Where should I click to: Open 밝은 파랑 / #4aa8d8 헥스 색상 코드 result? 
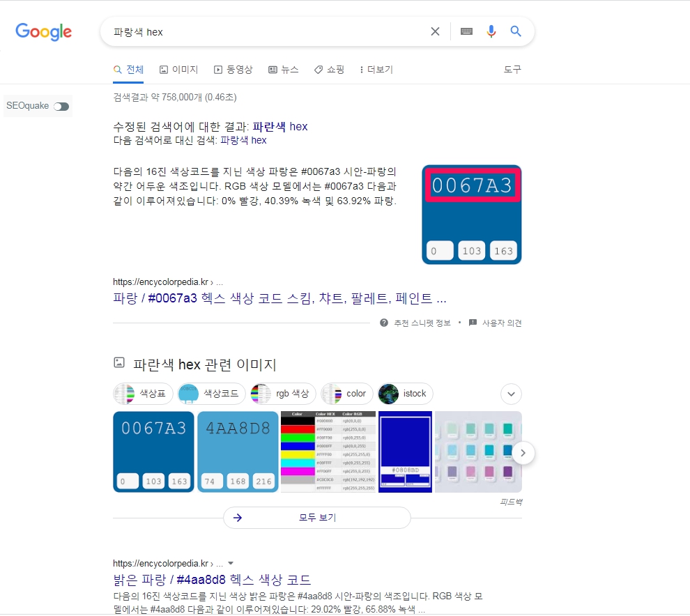tap(212, 580)
